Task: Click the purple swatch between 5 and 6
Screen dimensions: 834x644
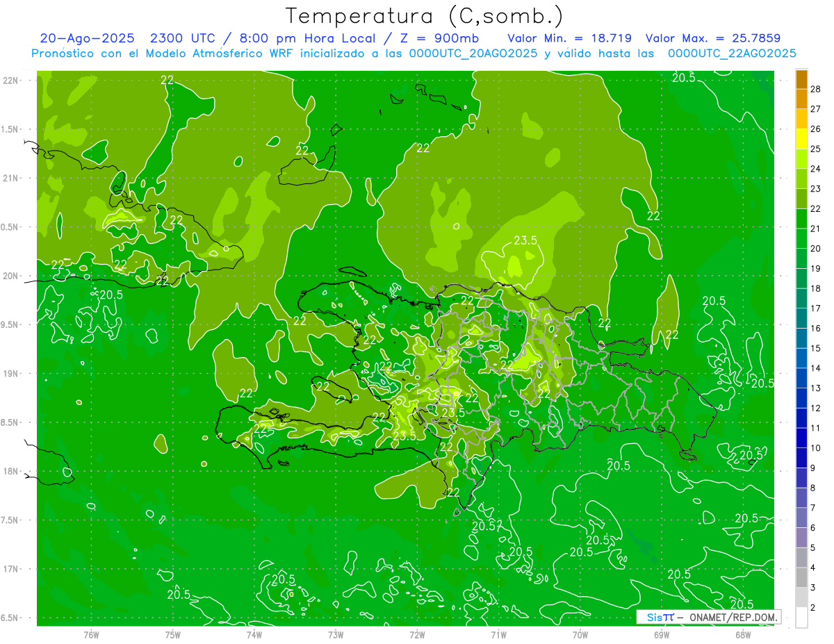Action: (801, 538)
